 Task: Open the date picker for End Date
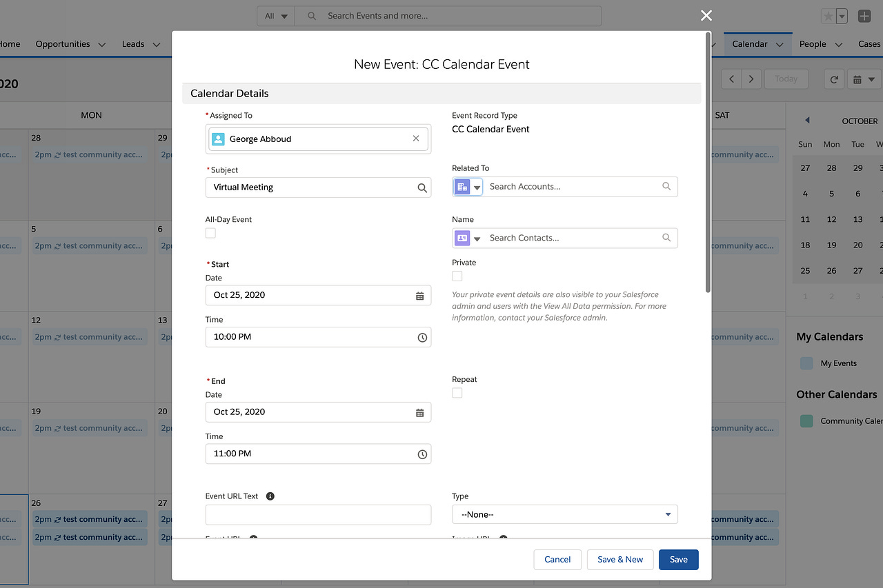pos(420,412)
